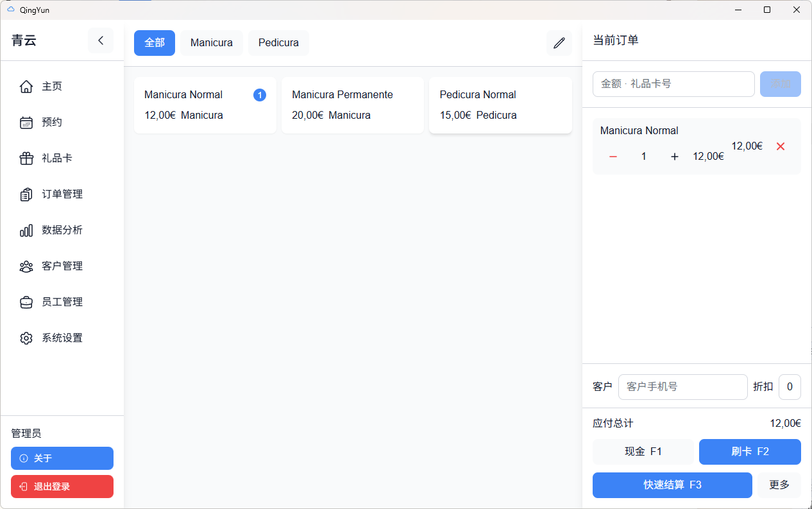This screenshot has width=812, height=509.
Task: Go to 预约 appointments
Action: pyautogui.click(x=62, y=123)
